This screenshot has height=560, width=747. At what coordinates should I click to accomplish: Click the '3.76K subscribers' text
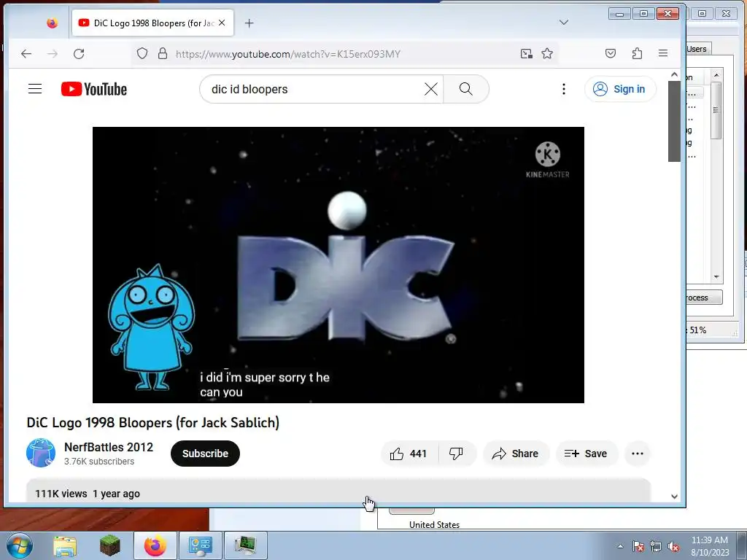(99, 461)
